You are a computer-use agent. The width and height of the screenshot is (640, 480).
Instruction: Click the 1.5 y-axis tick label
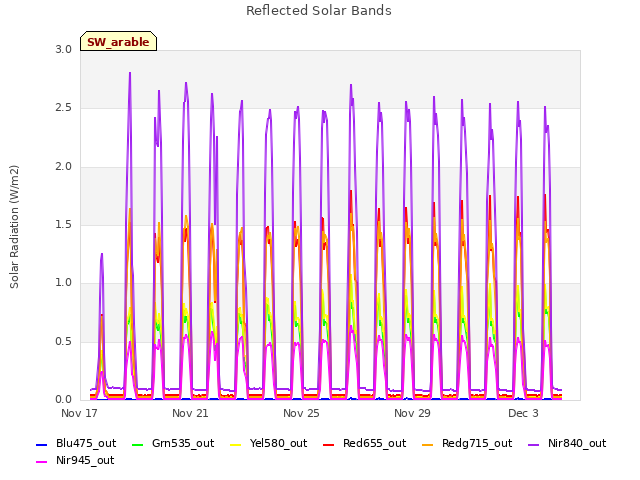point(63,224)
